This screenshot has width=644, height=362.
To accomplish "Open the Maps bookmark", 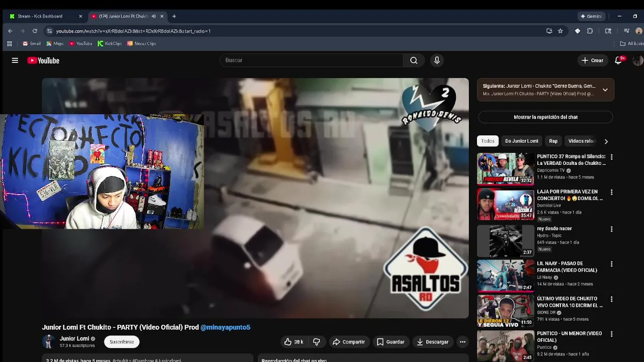I will point(55,44).
